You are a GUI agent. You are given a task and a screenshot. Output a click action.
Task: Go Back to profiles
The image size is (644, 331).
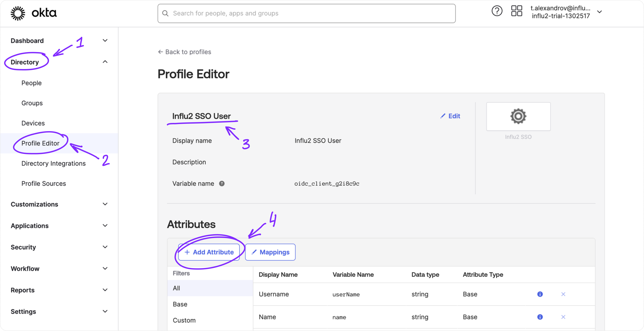(x=185, y=52)
